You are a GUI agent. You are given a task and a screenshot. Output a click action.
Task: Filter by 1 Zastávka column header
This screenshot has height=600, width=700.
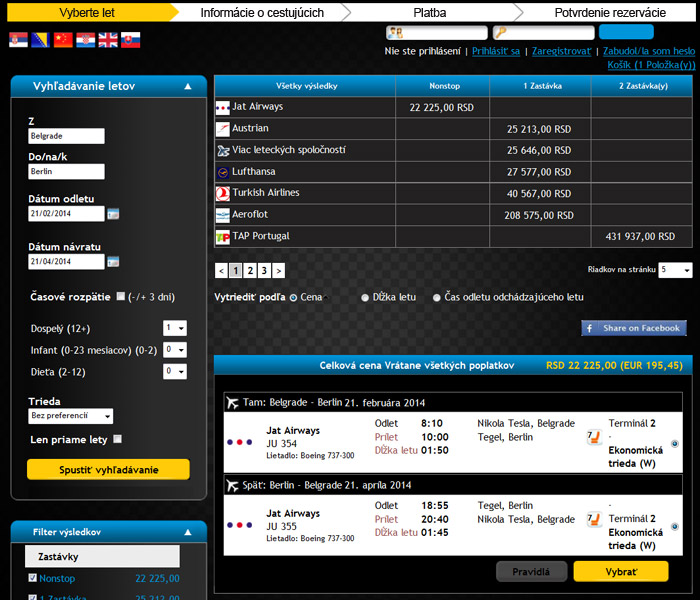(541, 86)
